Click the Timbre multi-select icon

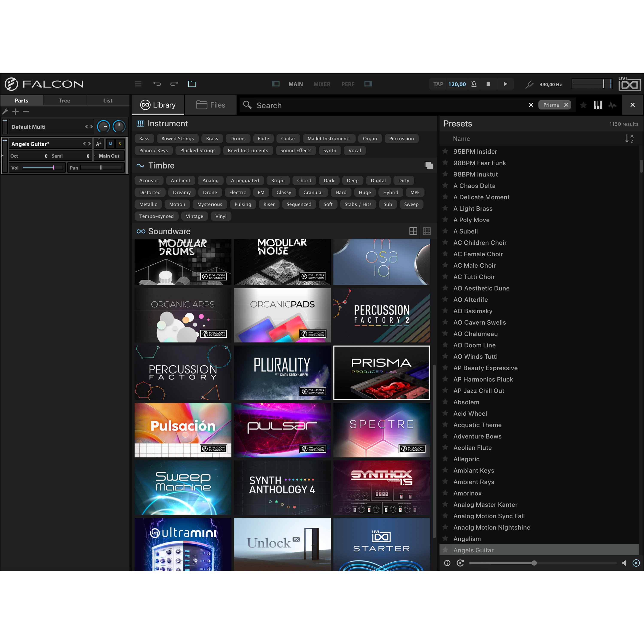pyautogui.click(x=429, y=165)
